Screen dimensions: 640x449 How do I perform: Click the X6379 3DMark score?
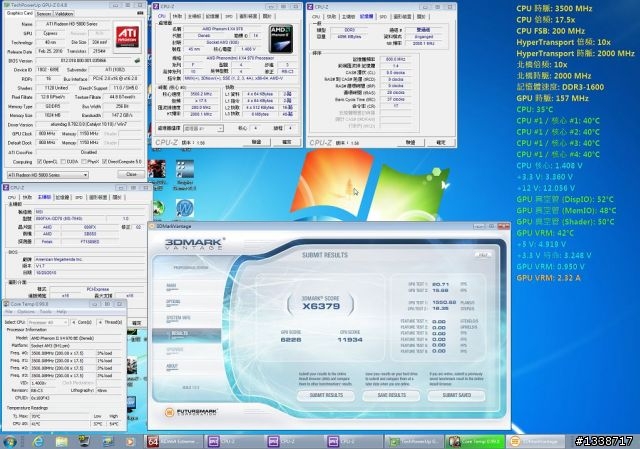321,306
